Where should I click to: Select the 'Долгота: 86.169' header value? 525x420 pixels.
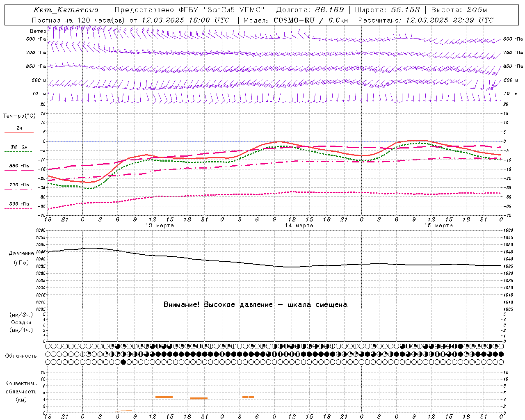pos(310,10)
